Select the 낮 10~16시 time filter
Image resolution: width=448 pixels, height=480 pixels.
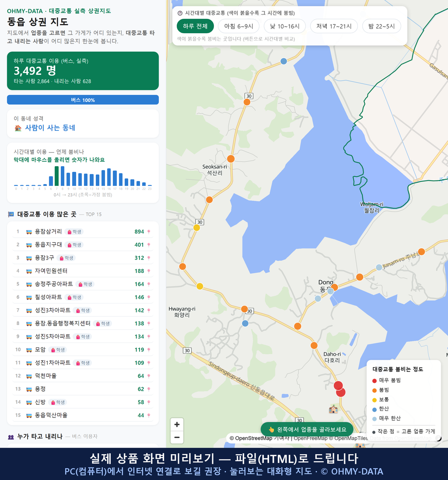tap(285, 26)
